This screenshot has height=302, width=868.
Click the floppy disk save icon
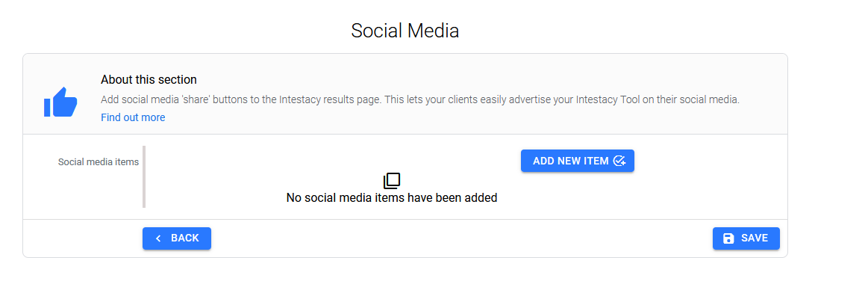click(728, 238)
